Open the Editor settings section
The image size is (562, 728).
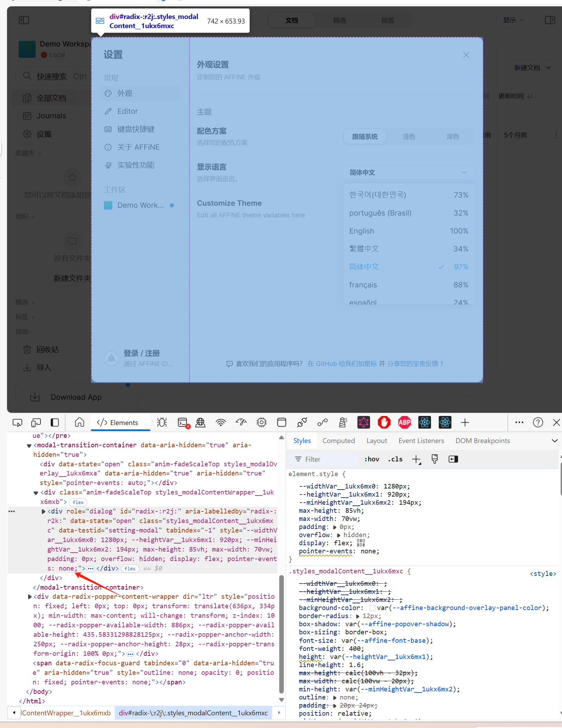click(x=127, y=111)
